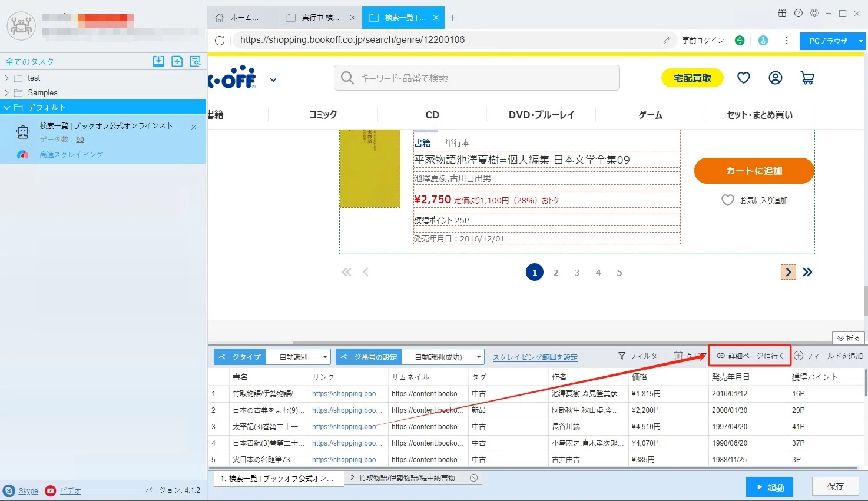The width and height of the screenshot is (868, 501).
Task: Click the カートに追加 button
Action: 754,171
